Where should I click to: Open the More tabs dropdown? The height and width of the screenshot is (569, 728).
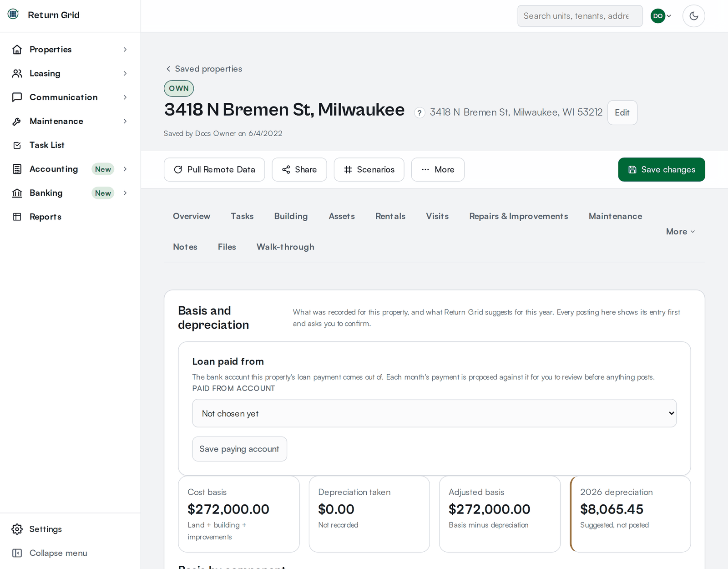(680, 231)
